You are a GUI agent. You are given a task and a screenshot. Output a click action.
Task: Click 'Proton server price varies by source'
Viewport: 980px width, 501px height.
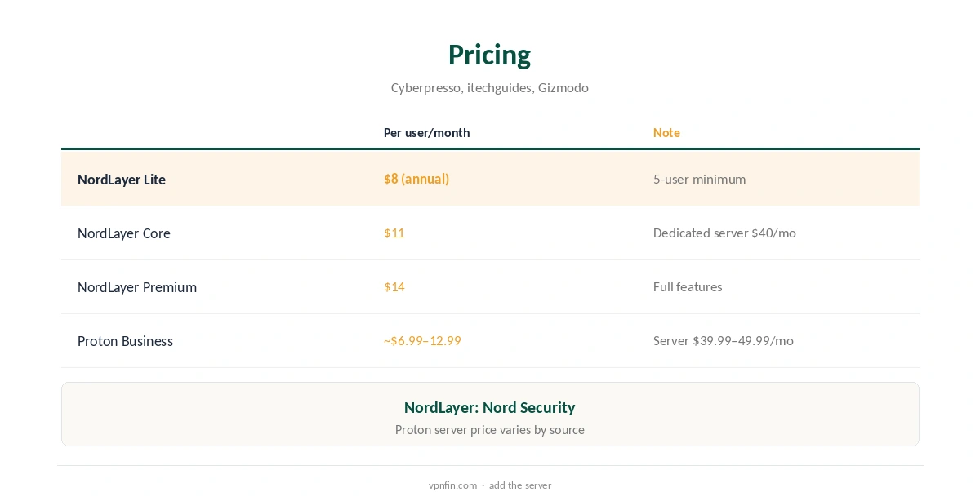[x=490, y=429]
